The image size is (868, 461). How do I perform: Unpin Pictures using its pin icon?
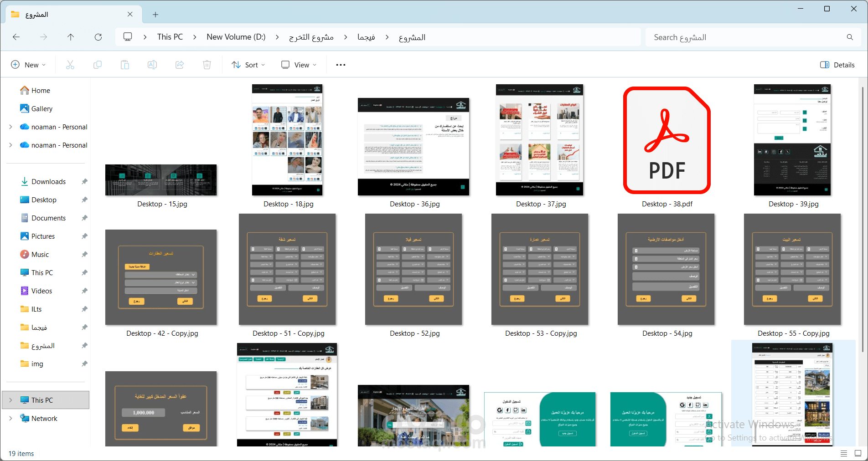(84, 236)
